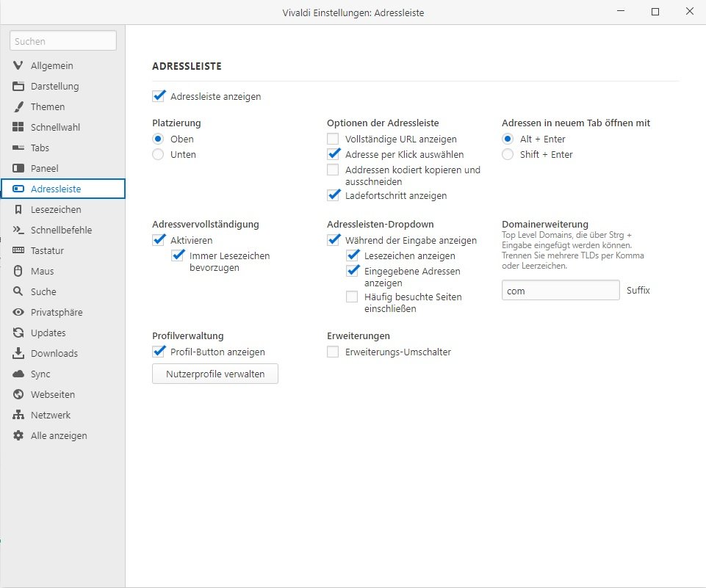
Task: Click the Suchen settings search field
Action: click(x=63, y=41)
